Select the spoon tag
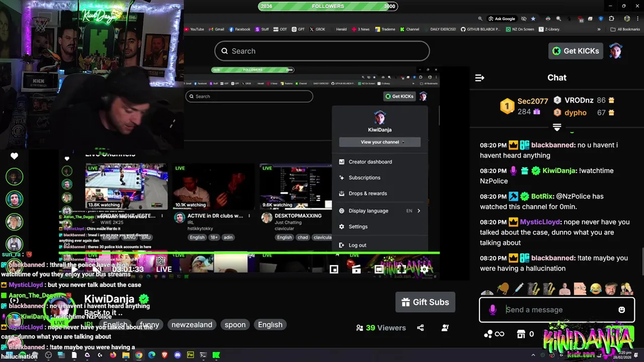Image resolution: width=644 pixels, height=362 pixels. [x=235, y=325]
